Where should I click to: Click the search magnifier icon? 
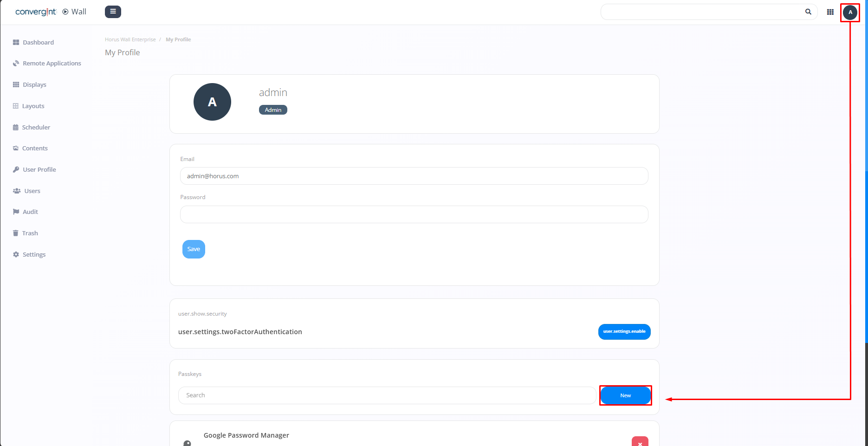[808, 12]
